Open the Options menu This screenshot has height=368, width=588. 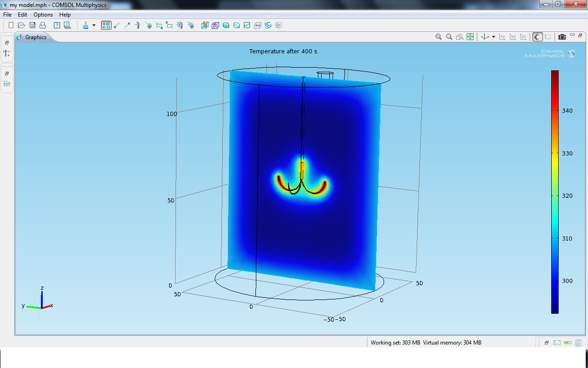pos(43,15)
